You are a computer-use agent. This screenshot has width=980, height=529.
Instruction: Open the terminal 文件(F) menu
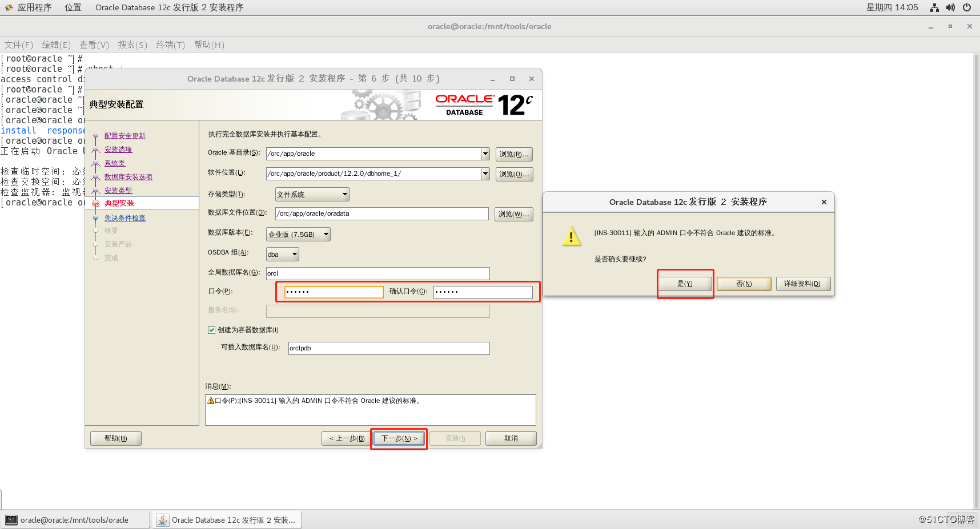coord(19,45)
